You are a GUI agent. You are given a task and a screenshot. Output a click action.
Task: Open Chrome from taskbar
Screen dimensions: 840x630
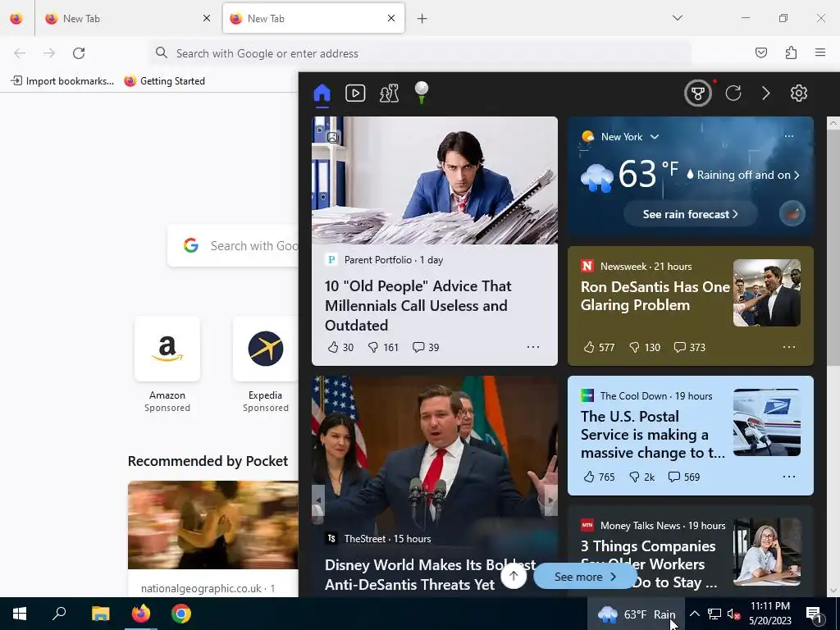[x=181, y=614]
